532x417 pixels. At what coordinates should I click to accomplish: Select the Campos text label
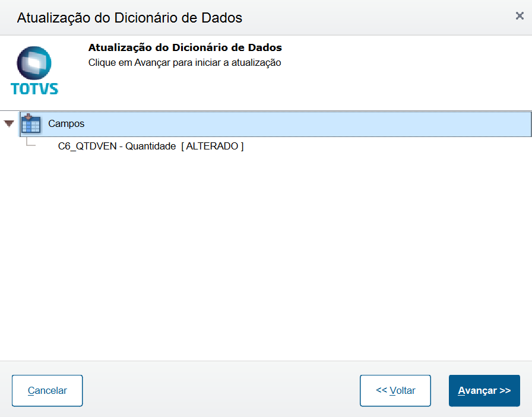coord(66,124)
